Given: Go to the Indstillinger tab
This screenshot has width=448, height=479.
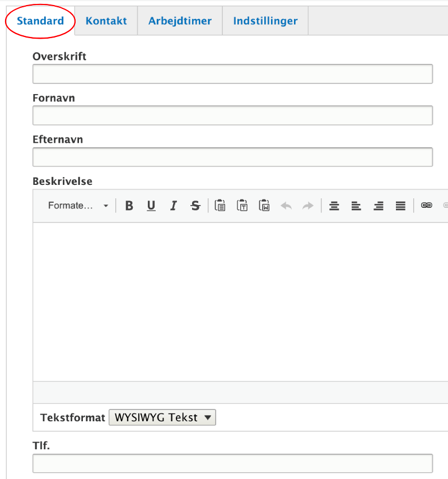Looking at the screenshot, I should coord(265,21).
